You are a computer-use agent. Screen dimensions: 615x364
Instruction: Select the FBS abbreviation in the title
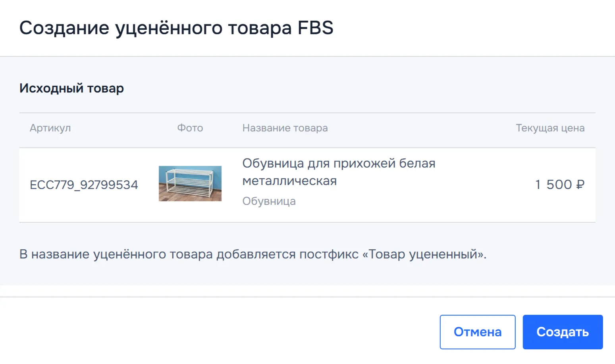pos(315,28)
